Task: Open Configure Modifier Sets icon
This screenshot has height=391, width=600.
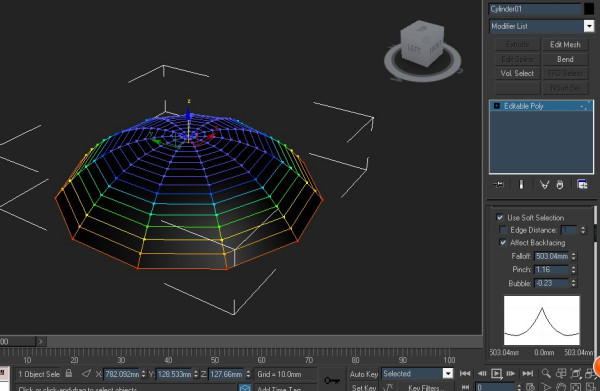Action: click(582, 185)
